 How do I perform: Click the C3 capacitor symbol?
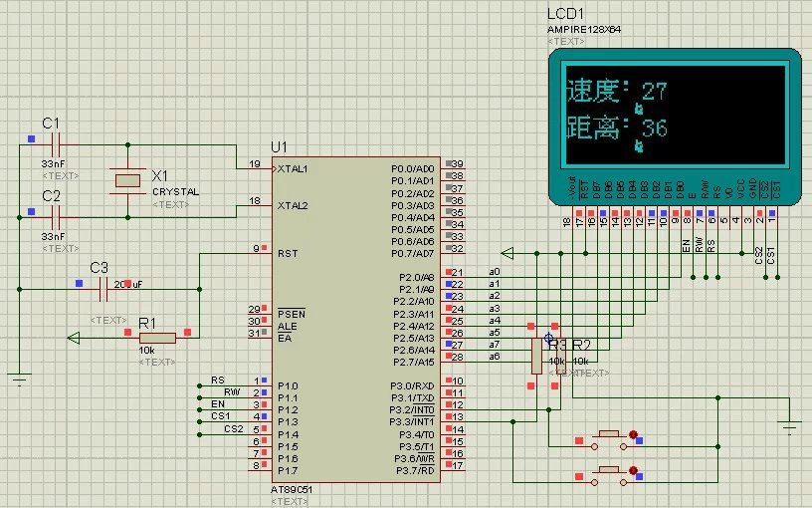pos(102,289)
